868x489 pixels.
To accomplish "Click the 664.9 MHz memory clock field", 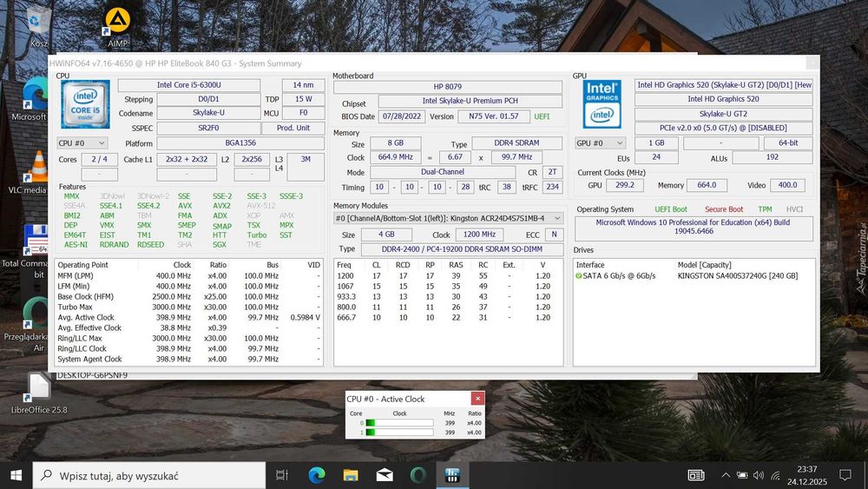I will [395, 156].
